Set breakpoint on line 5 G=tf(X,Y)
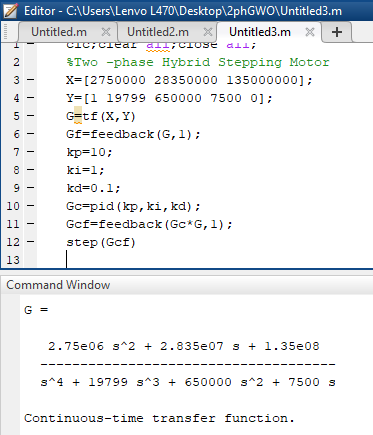Image resolution: width=373 pixels, height=435 pixels. [x=30, y=116]
